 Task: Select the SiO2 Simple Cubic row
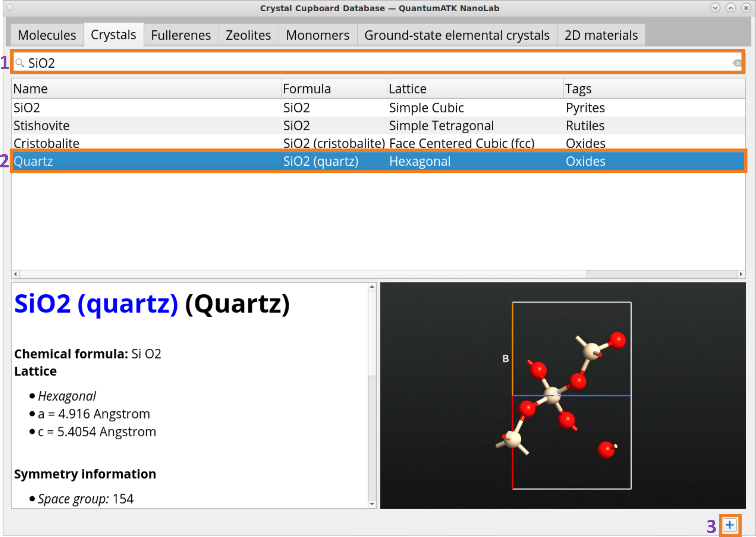pos(378,108)
